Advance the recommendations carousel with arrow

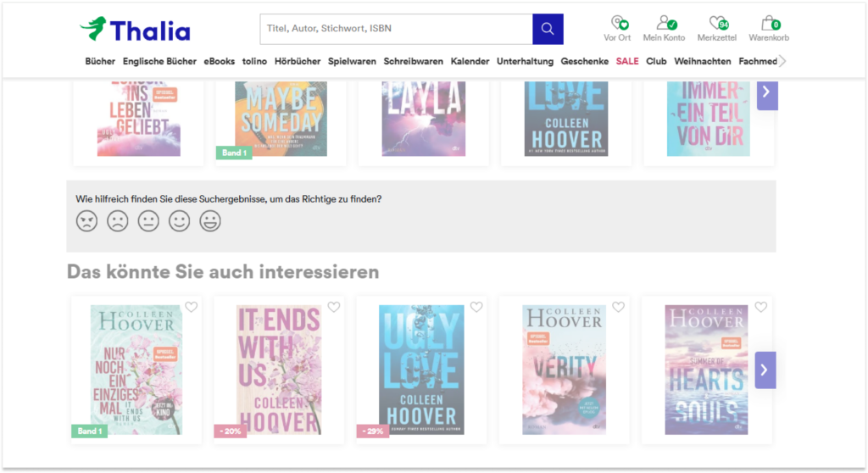pos(765,370)
